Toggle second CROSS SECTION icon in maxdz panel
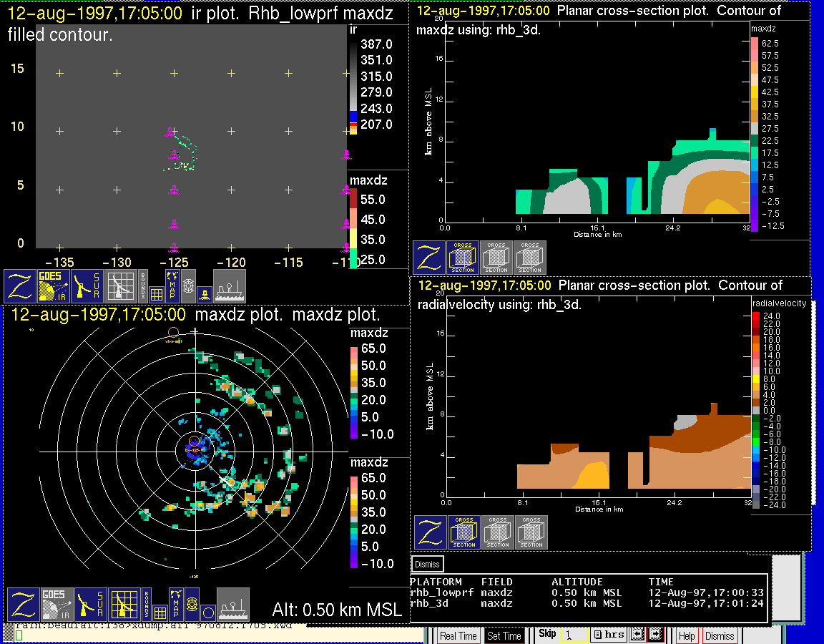This screenshot has height=644, width=824. [496, 258]
